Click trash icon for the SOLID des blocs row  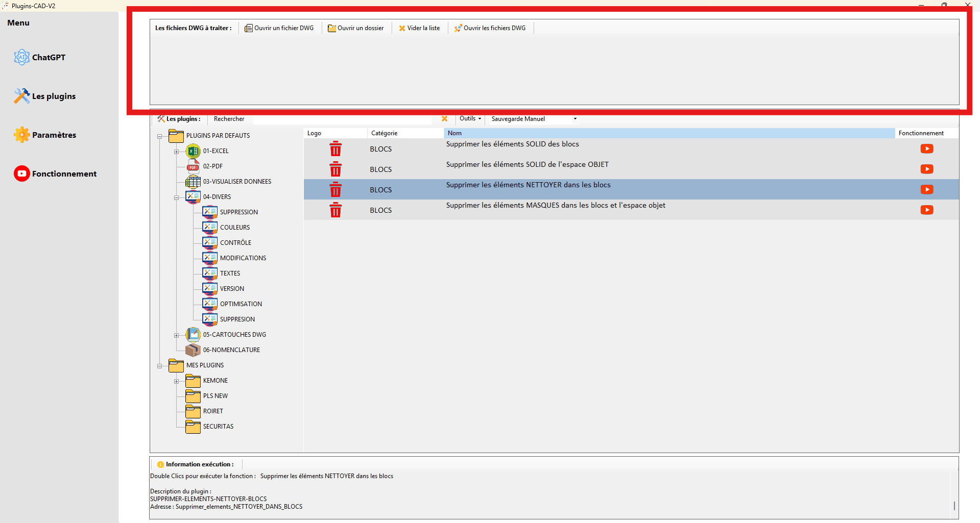[x=336, y=149]
